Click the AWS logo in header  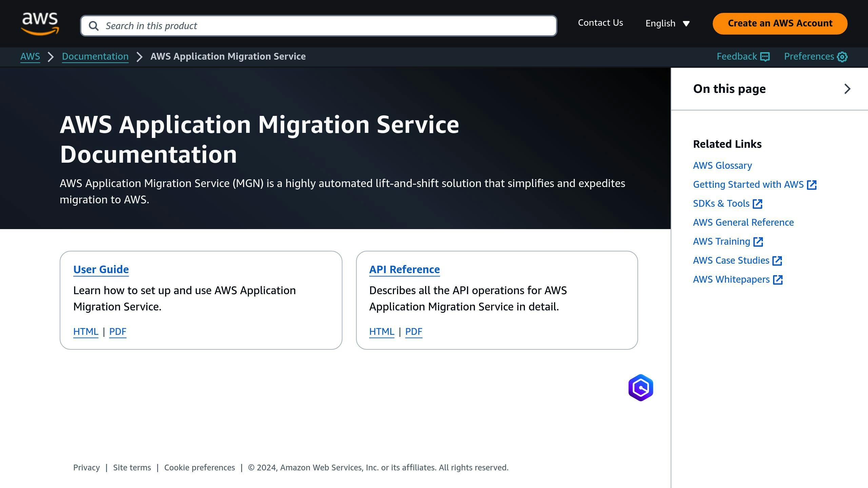[40, 24]
